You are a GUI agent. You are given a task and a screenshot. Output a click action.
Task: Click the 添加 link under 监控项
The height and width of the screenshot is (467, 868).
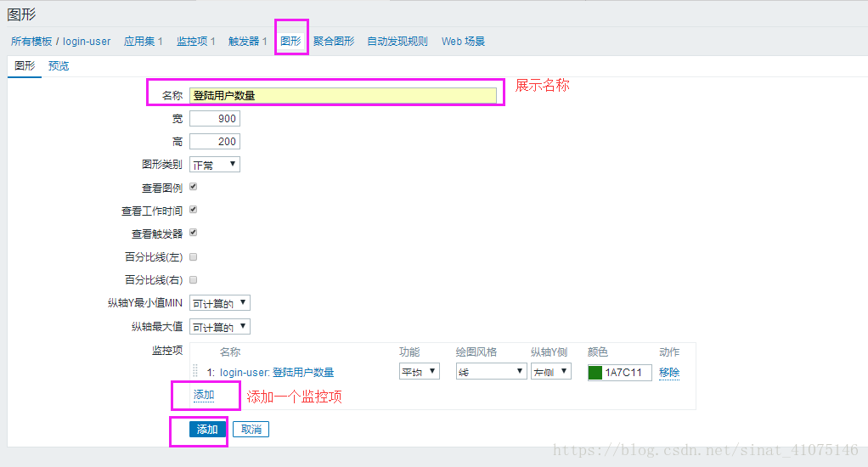204,395
